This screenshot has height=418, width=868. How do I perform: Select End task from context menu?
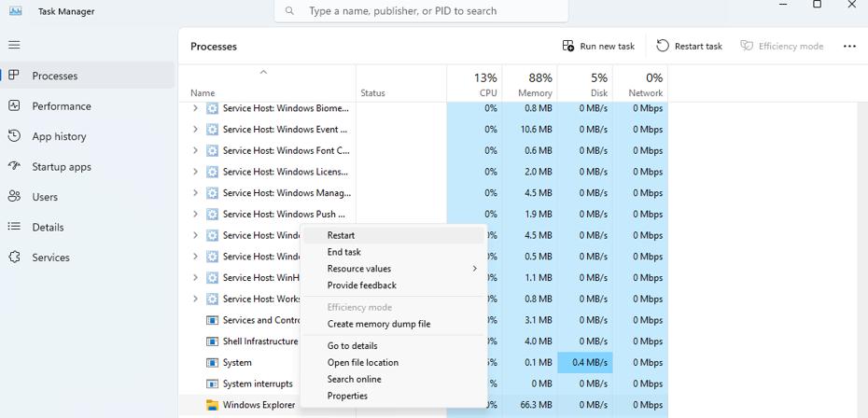click(x=343, y=252)
